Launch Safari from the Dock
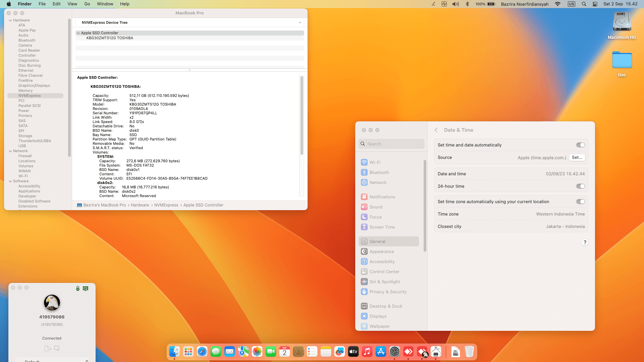 click(202, 352)
